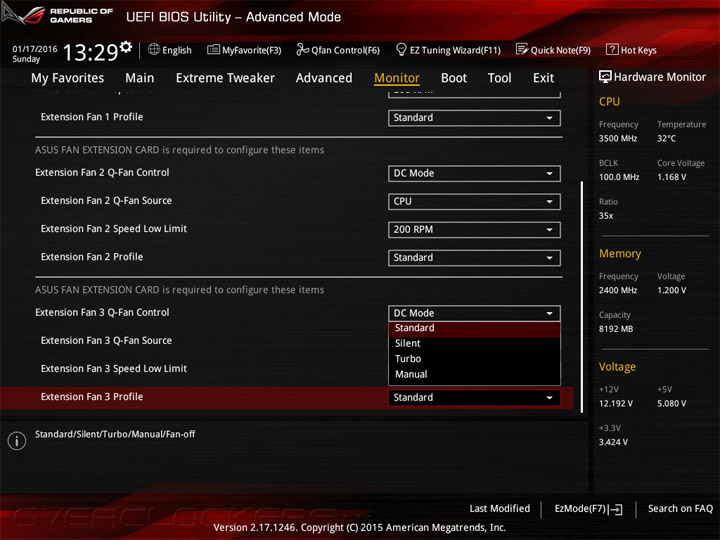The height and width of the screenshot is (540, 720).
Task: Select Extension Fan 2 Profile label
Action: click(91, 257)
